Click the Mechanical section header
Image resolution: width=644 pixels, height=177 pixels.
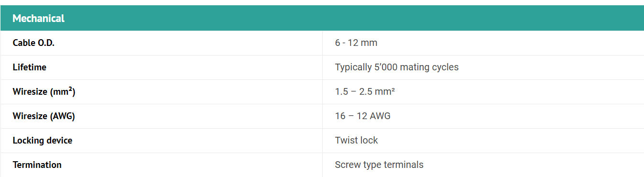(322, 18)
